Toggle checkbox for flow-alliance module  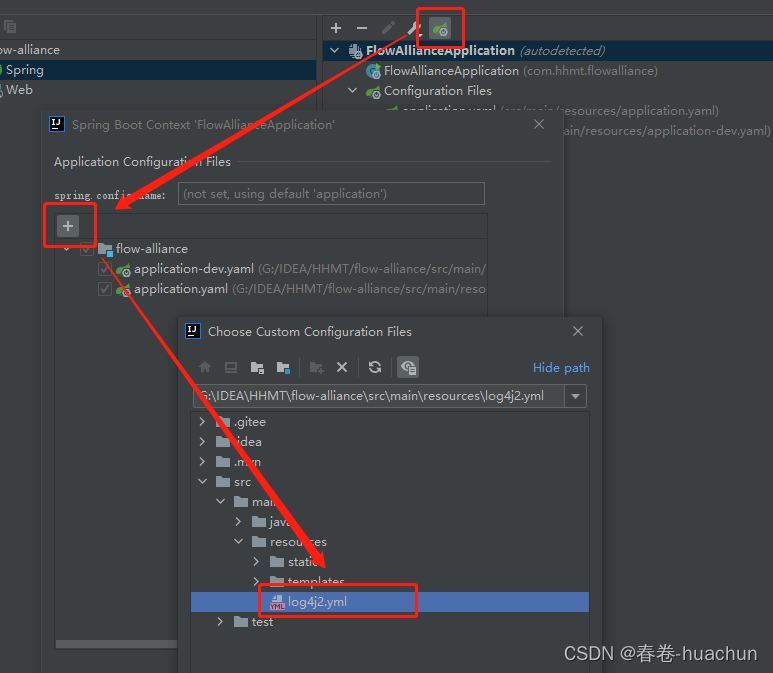87,249
